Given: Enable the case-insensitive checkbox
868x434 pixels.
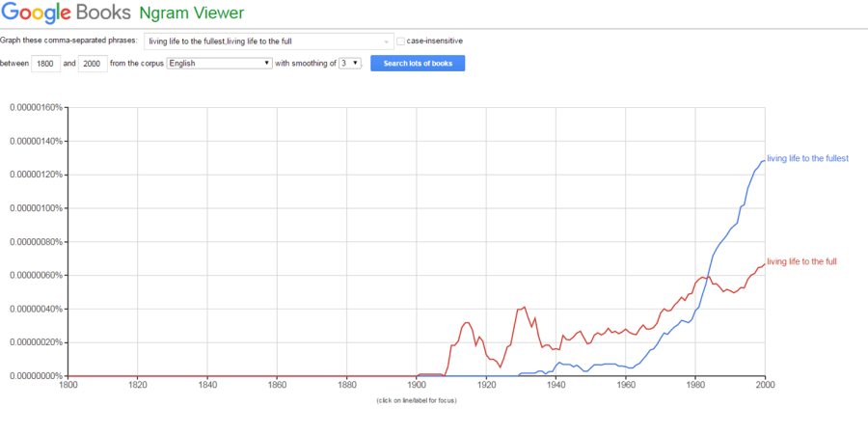Looking at the screenshot, I should point(401,41).
